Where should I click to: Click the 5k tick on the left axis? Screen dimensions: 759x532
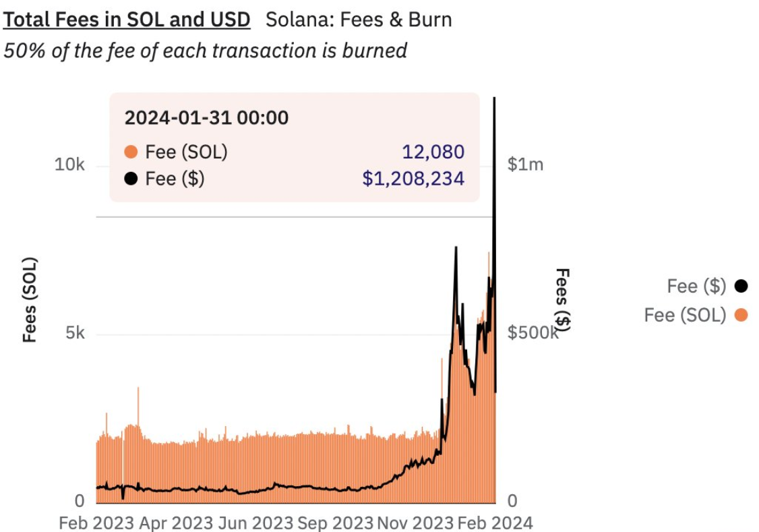coord(74,333)
